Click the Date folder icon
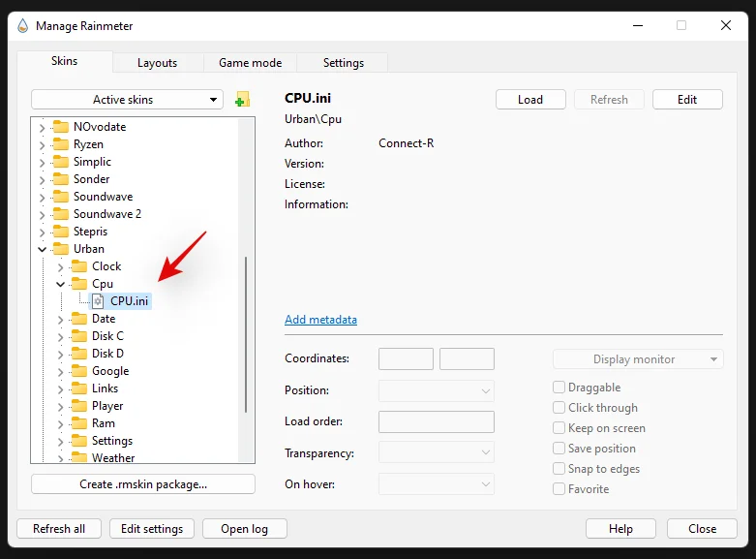This screenshot has height=559, width=756. point(79,319)
